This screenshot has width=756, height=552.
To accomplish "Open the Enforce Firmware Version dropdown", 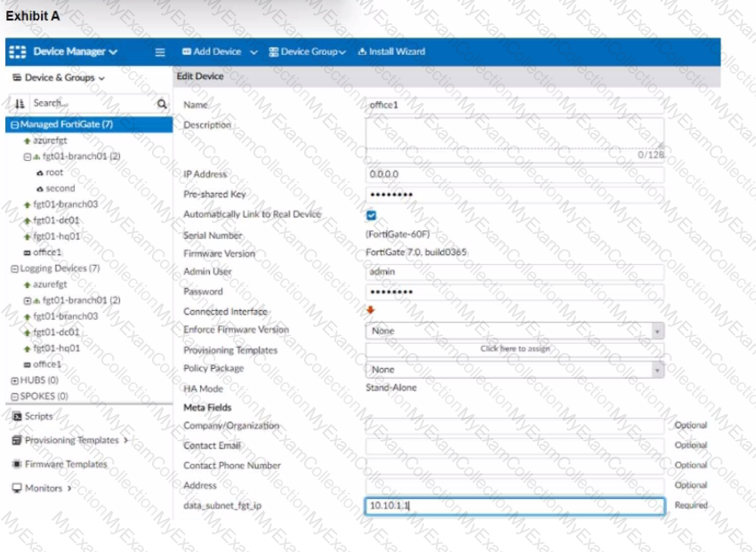I will (x=514, y=331).
